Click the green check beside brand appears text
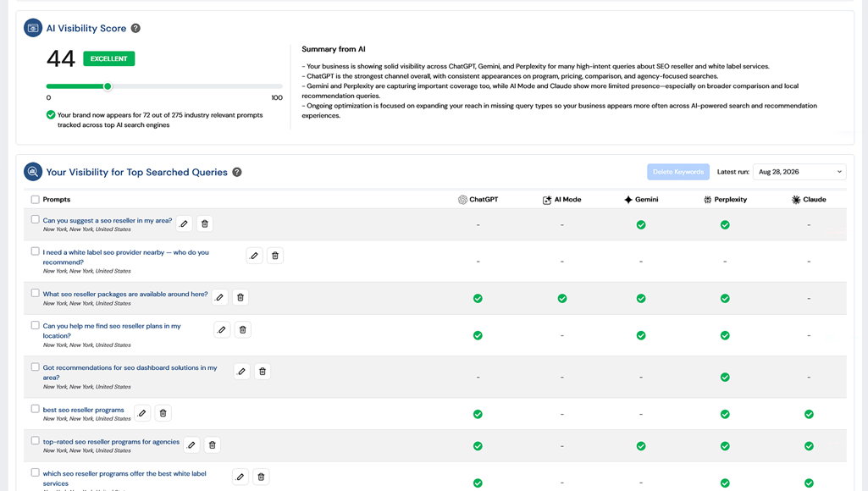868x491 pixels. pyautogui.click(x=51, y=115)
